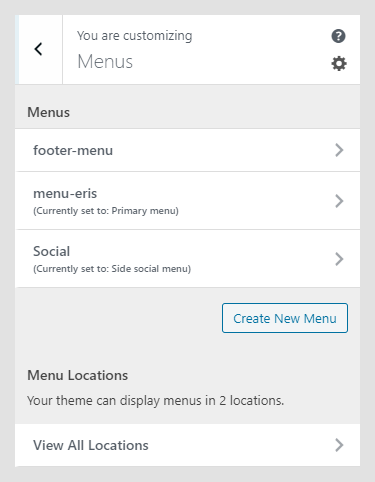Screen dimensions: 375x482
Task: Click the empty area left of Create New Menu
Action: (118, 318)
